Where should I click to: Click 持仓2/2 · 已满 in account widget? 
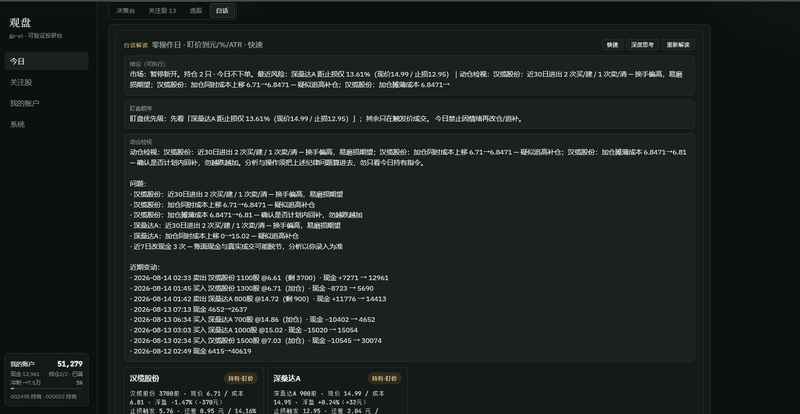(66, 374)
